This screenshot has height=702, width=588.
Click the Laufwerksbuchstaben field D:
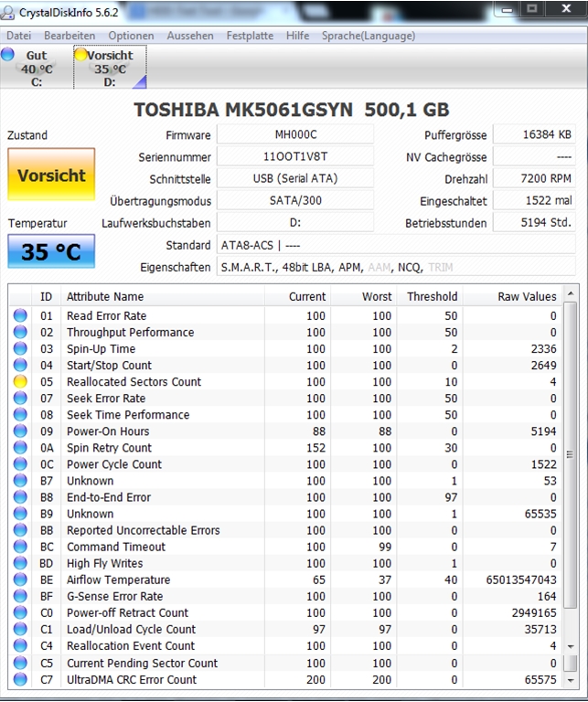(295, 222)
